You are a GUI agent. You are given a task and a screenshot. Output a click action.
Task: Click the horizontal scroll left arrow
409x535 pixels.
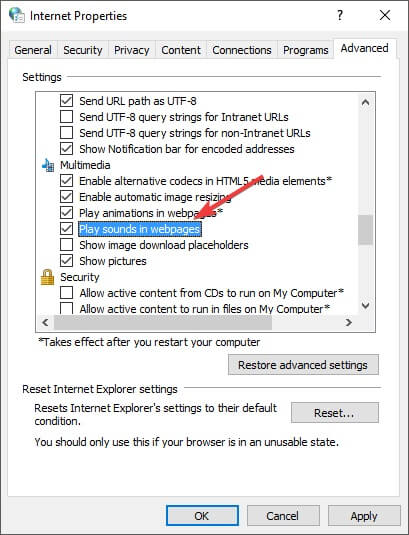[45, 322]
